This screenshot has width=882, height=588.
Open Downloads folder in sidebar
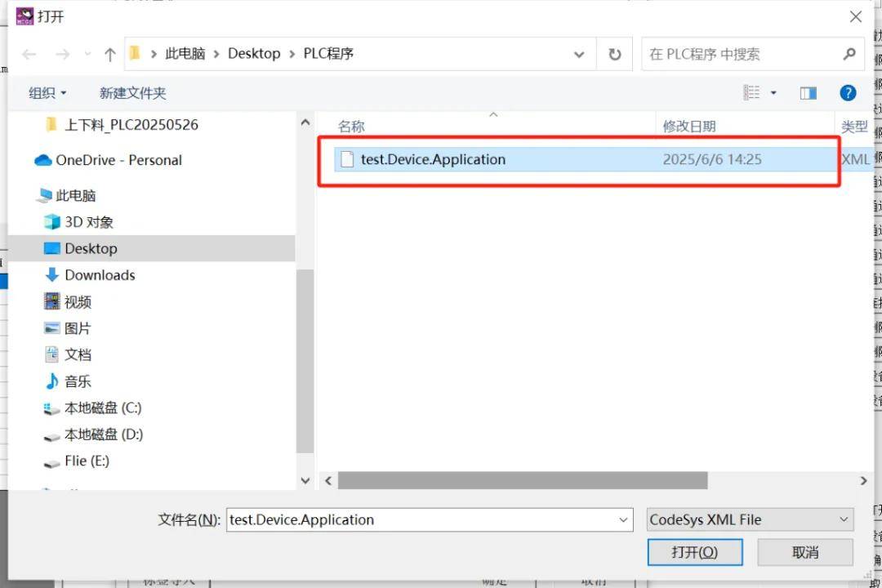point(100,275)
